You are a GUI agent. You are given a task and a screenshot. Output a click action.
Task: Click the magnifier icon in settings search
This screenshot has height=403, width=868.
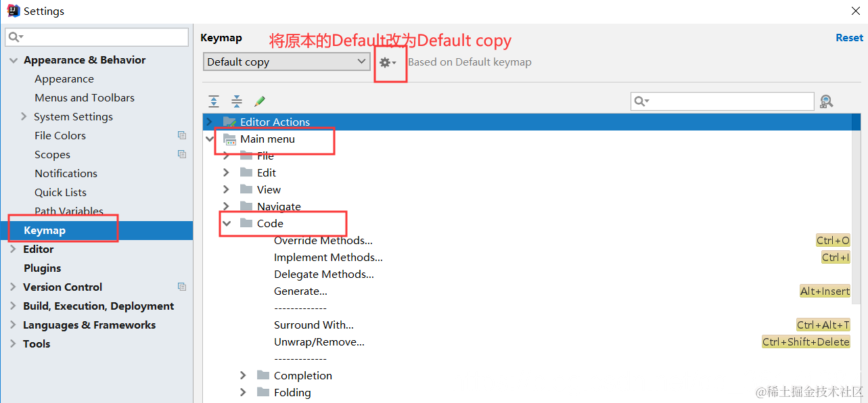[x=16, y=37]
